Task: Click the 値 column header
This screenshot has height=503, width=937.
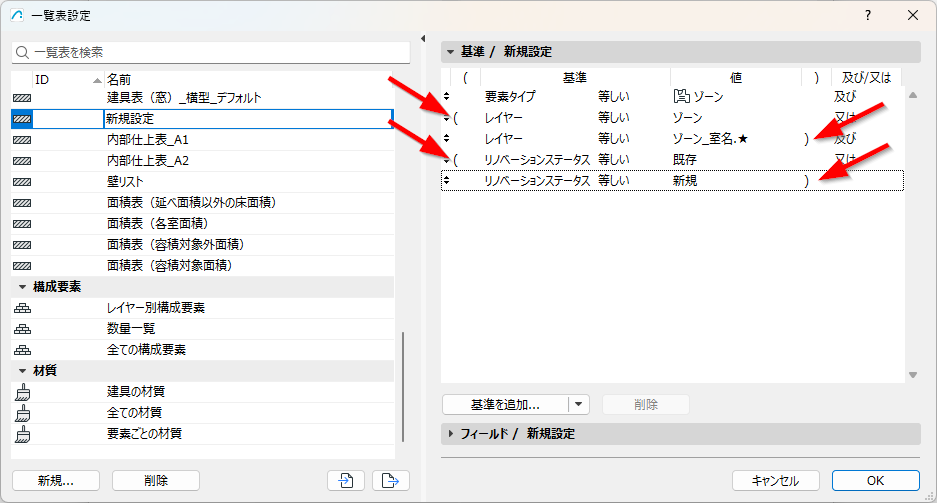Action: [736, 78]
